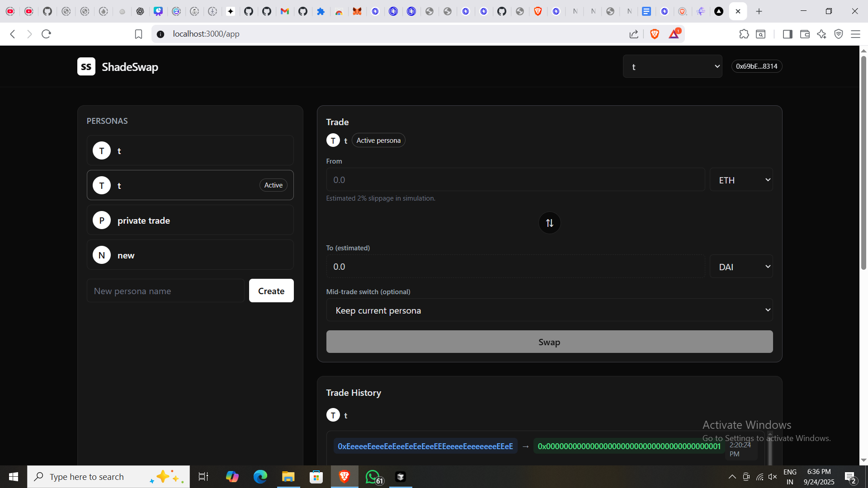The width and height of the screenshot is (868, 488).
Task: Open the Brave Wallet icon
Action: [805, 34]
